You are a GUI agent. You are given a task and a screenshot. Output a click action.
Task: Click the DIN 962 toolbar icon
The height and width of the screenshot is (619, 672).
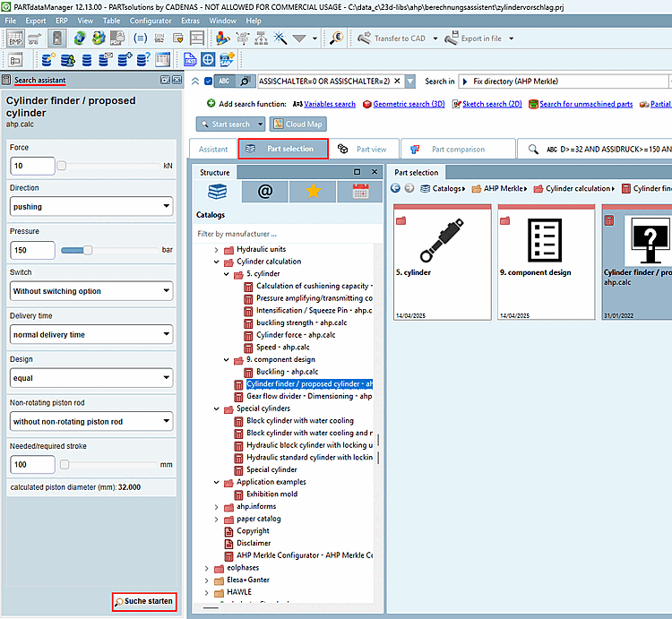(159, 39)
